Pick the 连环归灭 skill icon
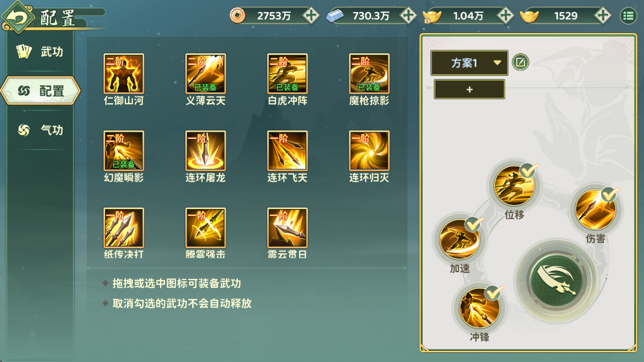 [369, 151]
